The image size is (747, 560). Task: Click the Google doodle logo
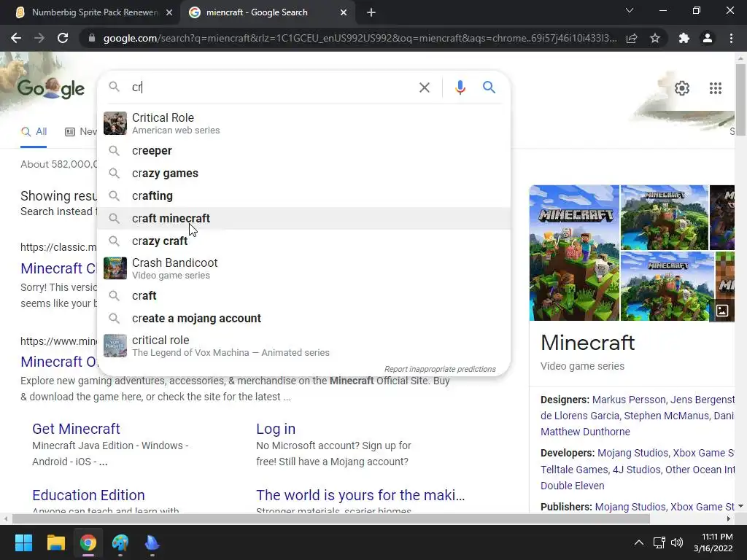point(51,88)
